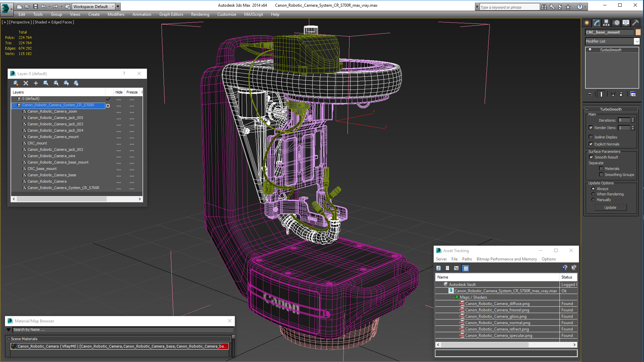Open the Rendering menu
Image resolution: width=644 pixels, height=362 pixels.
[x=200, y=14]
